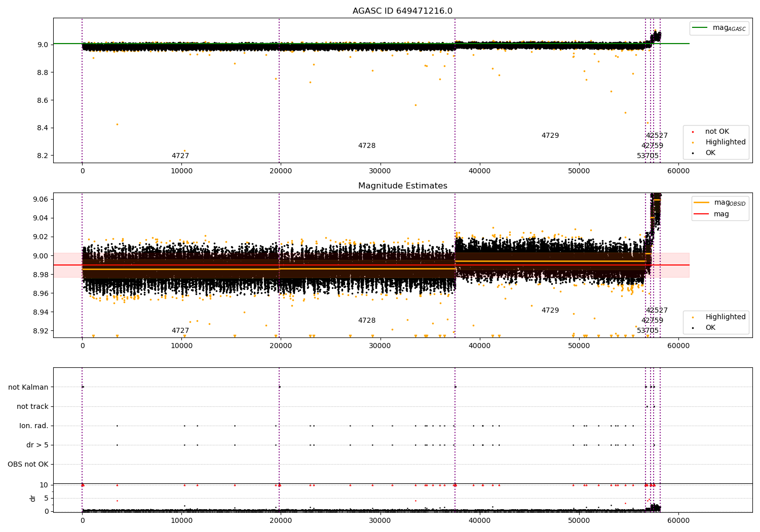Click the "not Kalman" axis label
The height and width of the screenshot is (532, 760).
[x=28, y=387]
